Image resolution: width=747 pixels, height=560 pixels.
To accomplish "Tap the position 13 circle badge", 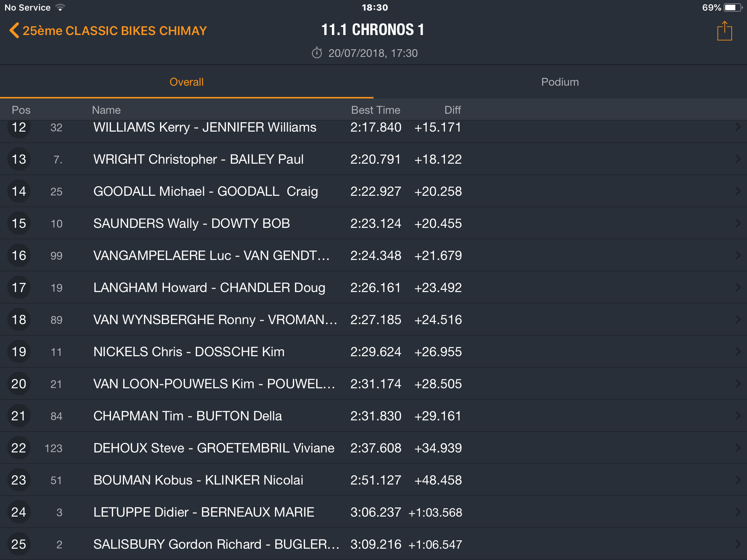I will click(x=19, y=159).
